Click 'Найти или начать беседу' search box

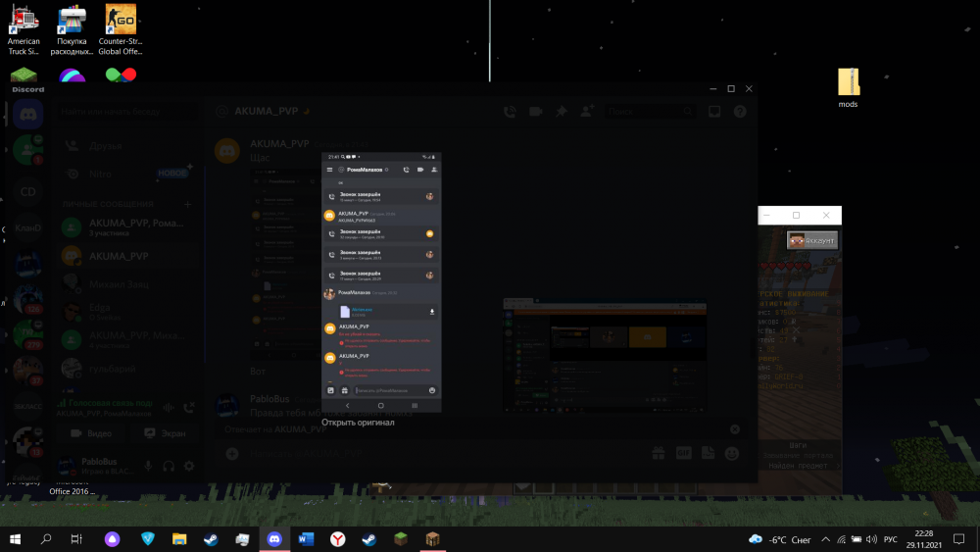tap(127, 111)
